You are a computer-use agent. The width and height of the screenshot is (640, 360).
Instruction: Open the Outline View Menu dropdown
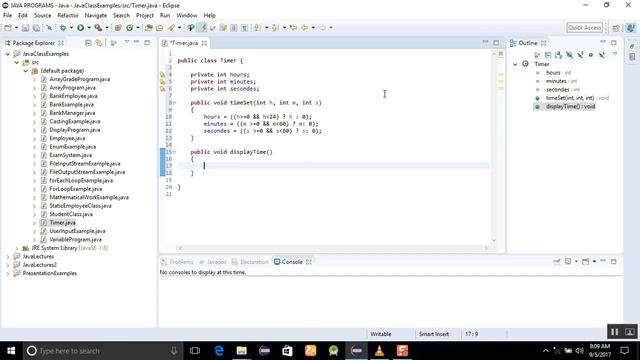click(615, 54)
